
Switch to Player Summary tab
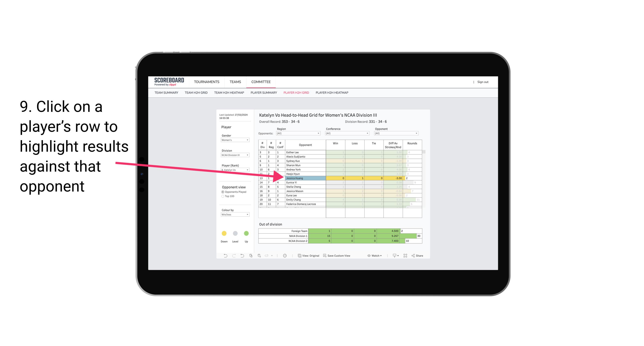click(263, 93)
